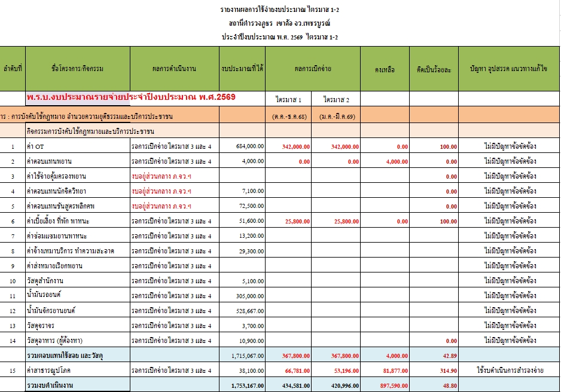This screenshot has width=561, height=392.
Task: Select the ค่าตอบแทนชันสูตรพลิกศพ cell
Action: (78, 206)
